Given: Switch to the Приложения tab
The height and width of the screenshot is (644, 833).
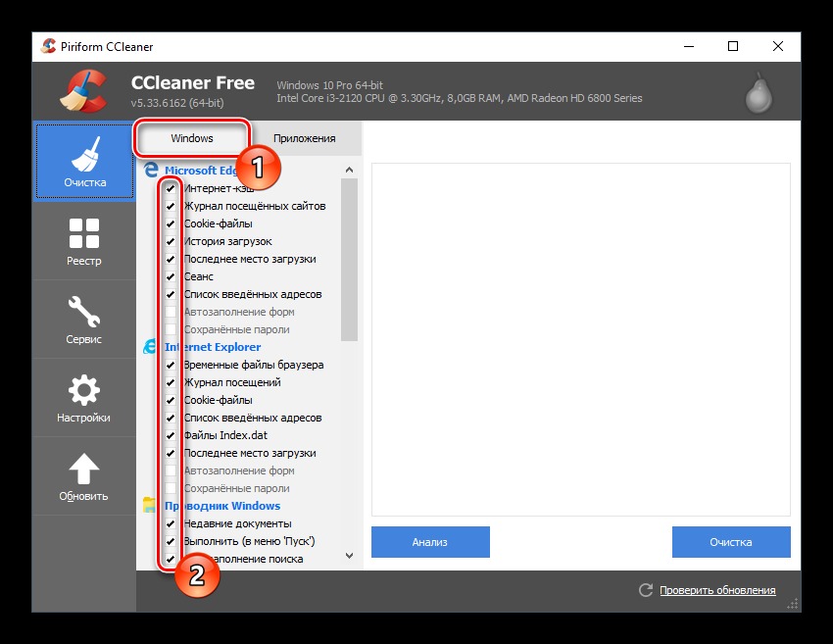Looking at the screenshot, I should (x=305, y=138).
